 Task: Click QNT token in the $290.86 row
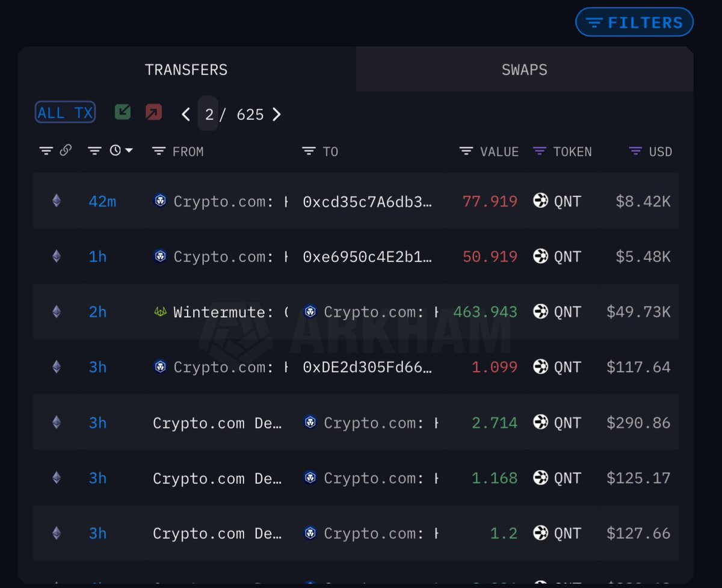tap(558, 422)
